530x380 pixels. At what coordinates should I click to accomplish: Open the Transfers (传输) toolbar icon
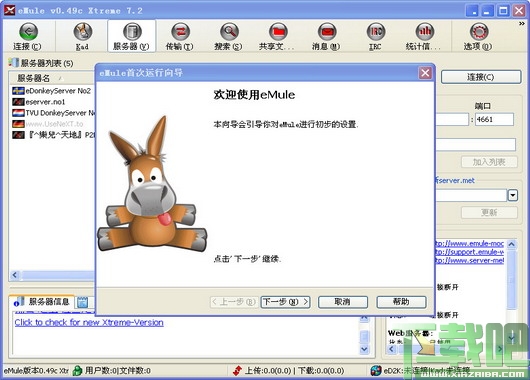click(180, 32)
